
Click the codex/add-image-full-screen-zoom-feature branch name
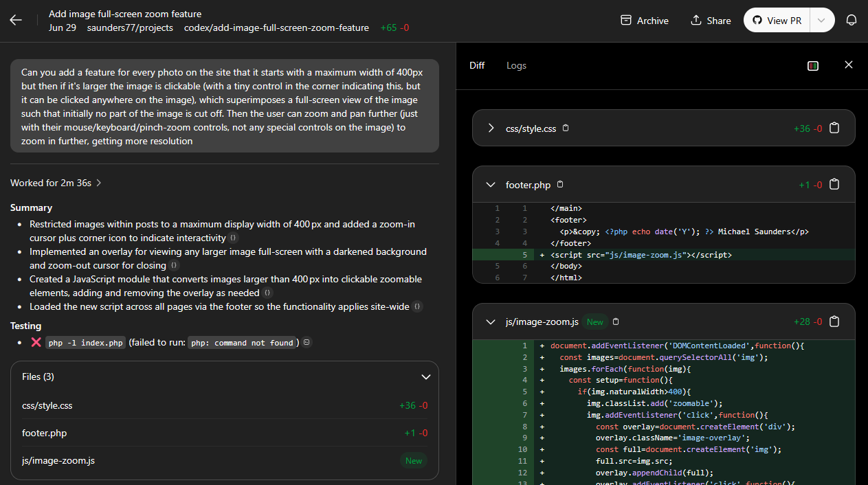(x=276, y=28)
